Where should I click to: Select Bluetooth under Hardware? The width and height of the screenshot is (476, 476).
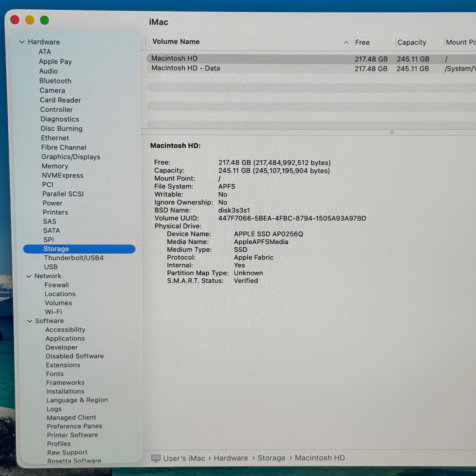click(55, 81)
